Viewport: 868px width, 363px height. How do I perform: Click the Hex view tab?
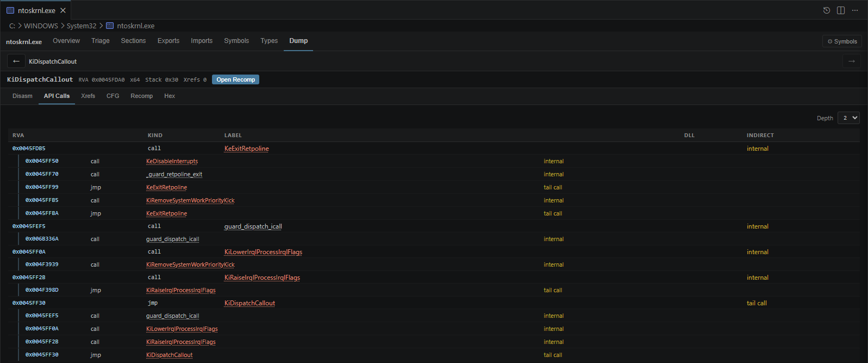coord(170,96)
